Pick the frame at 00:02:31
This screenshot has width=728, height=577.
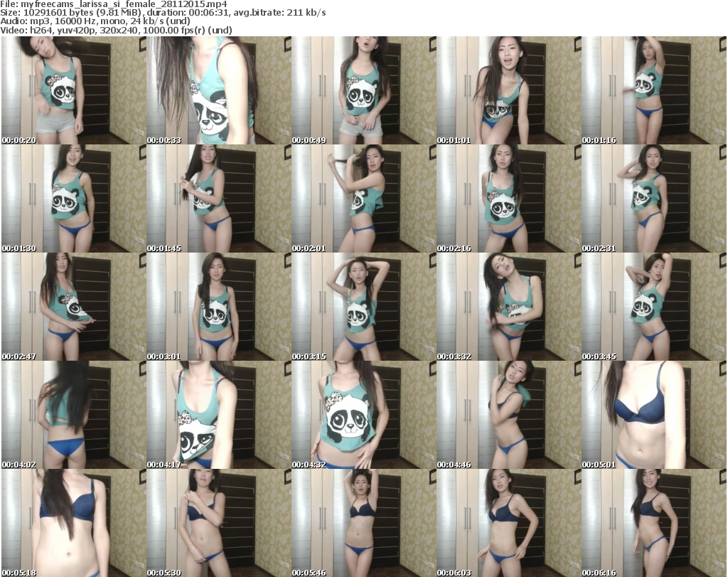[x=654, y=198]
